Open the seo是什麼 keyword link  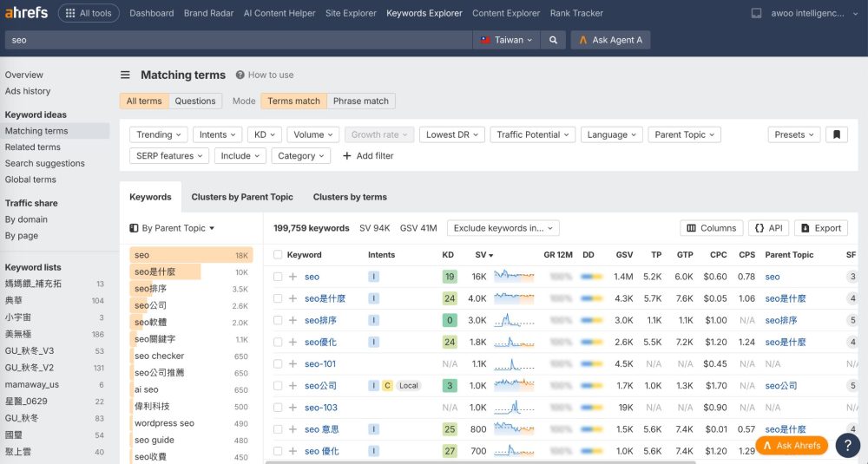click(325, 298)
